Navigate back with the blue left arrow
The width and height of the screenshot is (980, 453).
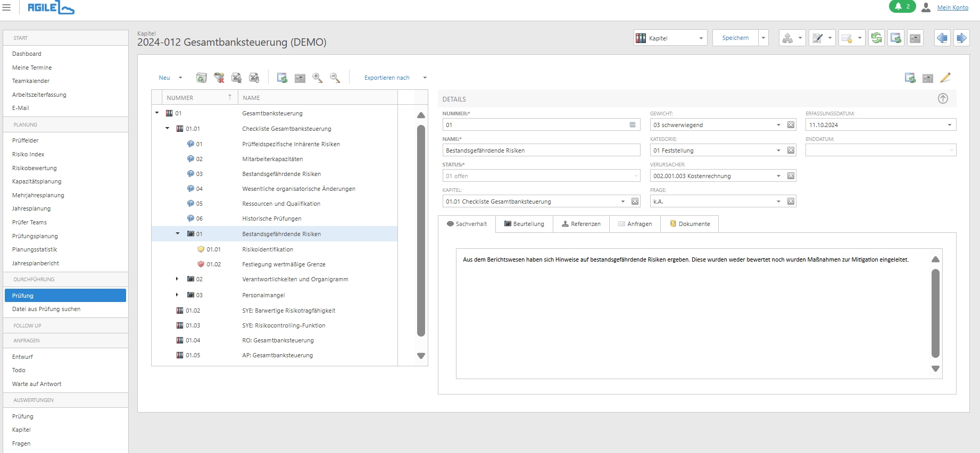pos(942,38)
